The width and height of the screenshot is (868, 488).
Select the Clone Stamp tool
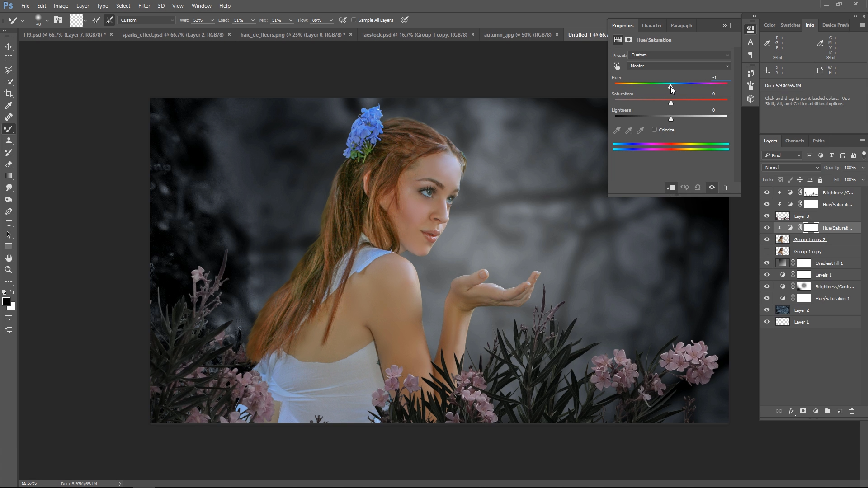[x=9, y=141]
